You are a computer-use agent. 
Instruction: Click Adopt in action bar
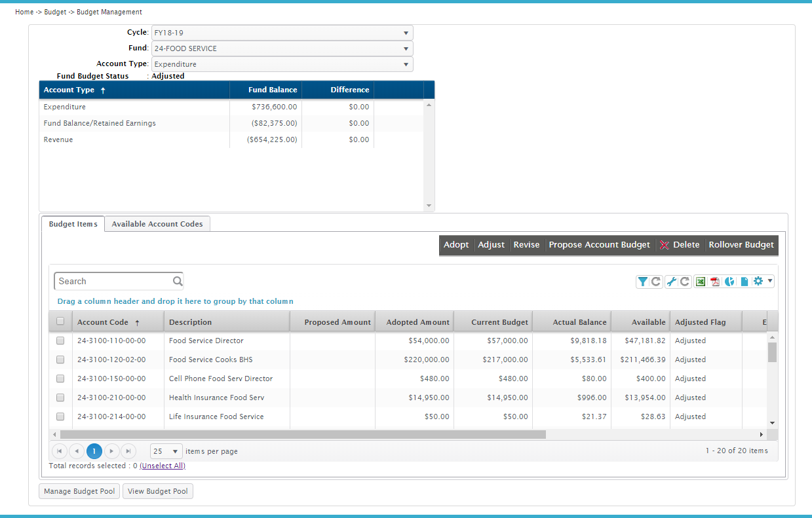[x=456, y=245]
